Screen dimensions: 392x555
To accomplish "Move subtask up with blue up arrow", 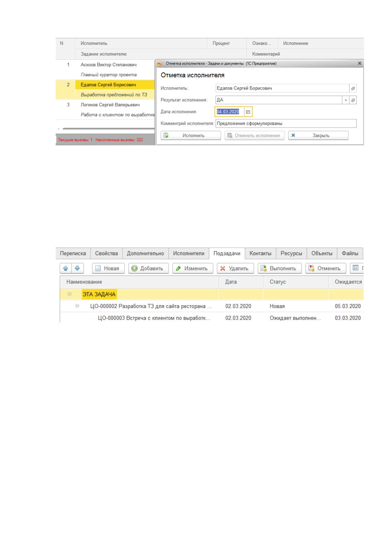I will [66, 268].
